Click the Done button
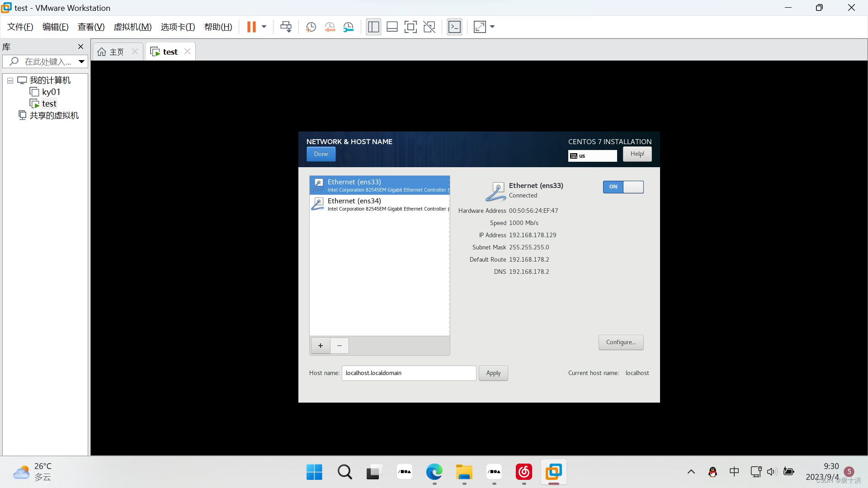This screenshot has width=868, height=488. pos(321,154)
